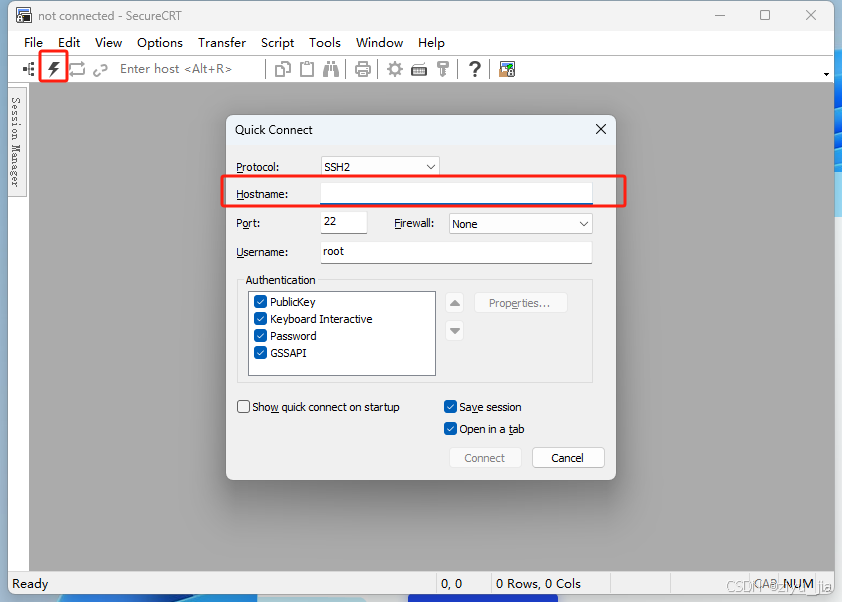The image size is (842, 602).
Task: Click the "Firewall:" label
Action: click(x=414, y=223)
